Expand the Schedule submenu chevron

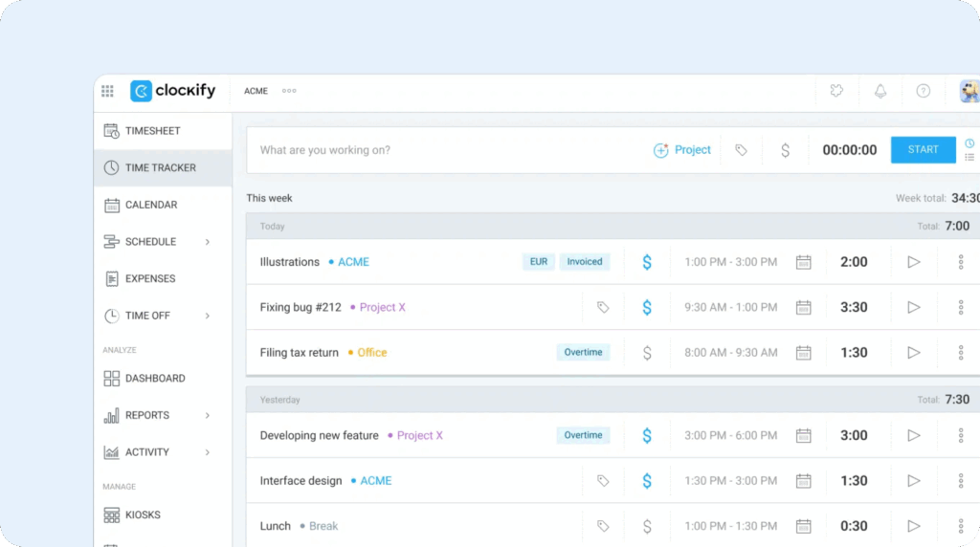click(208, 242)
